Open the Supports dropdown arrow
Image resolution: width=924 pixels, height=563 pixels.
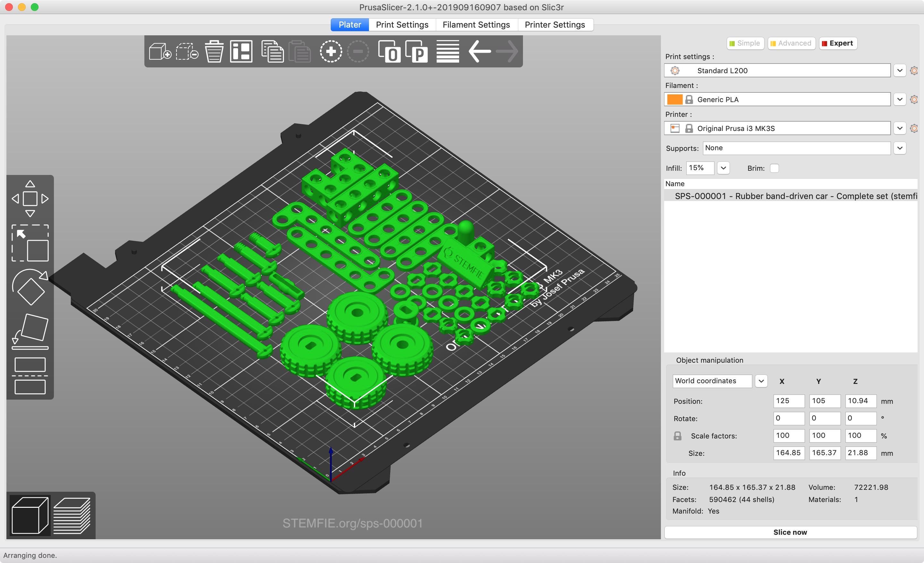point(900,148)
